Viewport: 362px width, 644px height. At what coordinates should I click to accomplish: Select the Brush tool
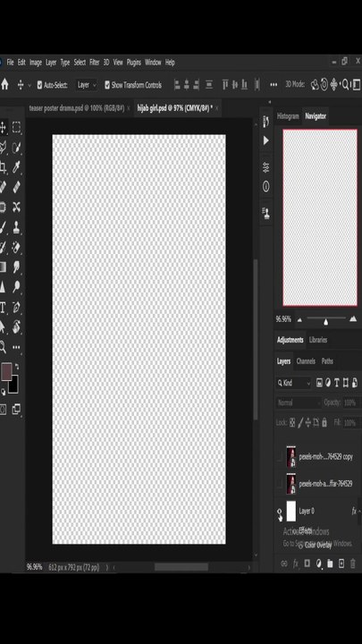[x=3, y=227]
